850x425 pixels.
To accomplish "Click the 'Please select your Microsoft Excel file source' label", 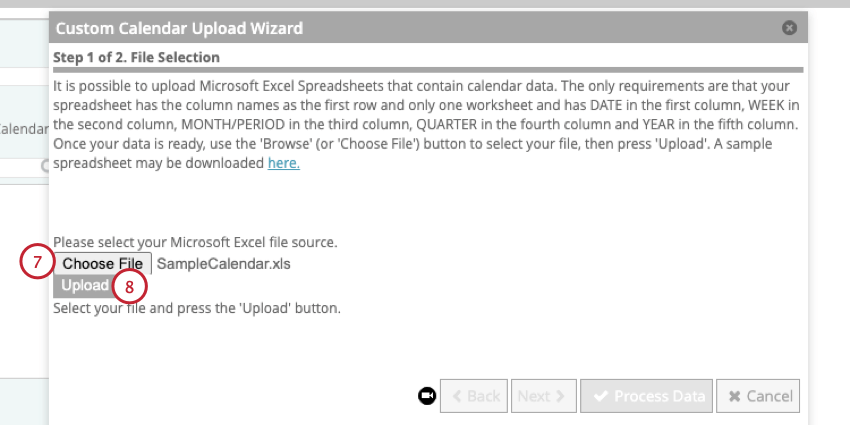I will pyautogui.click(x=195, y=242).
